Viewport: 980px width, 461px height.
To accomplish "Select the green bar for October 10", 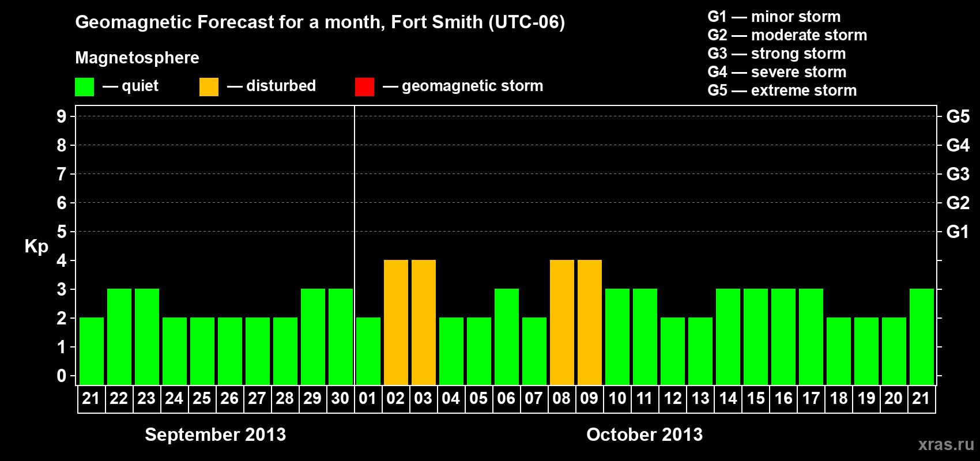I will click(617, 337).
